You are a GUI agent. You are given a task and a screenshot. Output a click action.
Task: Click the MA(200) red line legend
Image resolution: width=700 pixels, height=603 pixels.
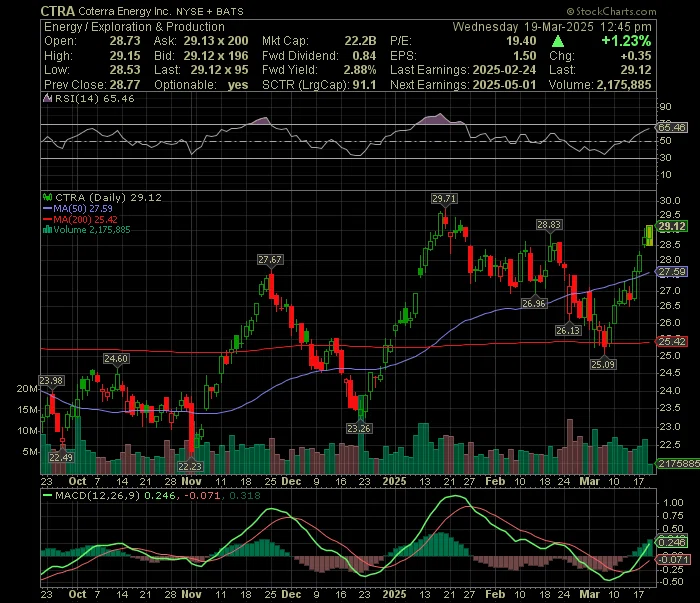[x=80, y=219]
